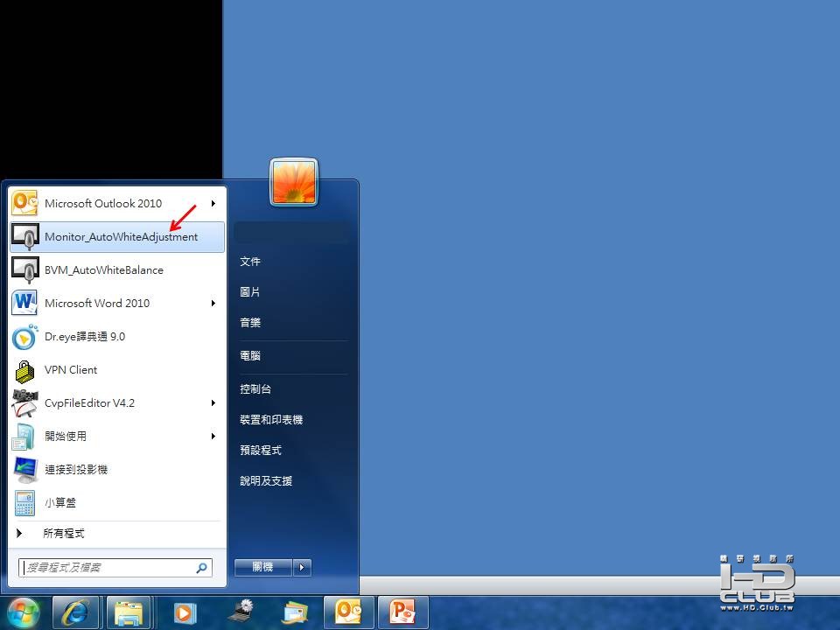Launch BVM_AutoWhiteBalance program
The image size is (840, 630).
pyautogui.click(x=117, y=270)
